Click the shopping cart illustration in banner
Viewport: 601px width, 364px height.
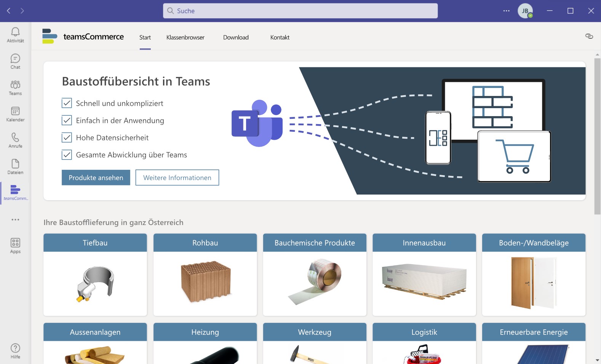pos(514,156)
